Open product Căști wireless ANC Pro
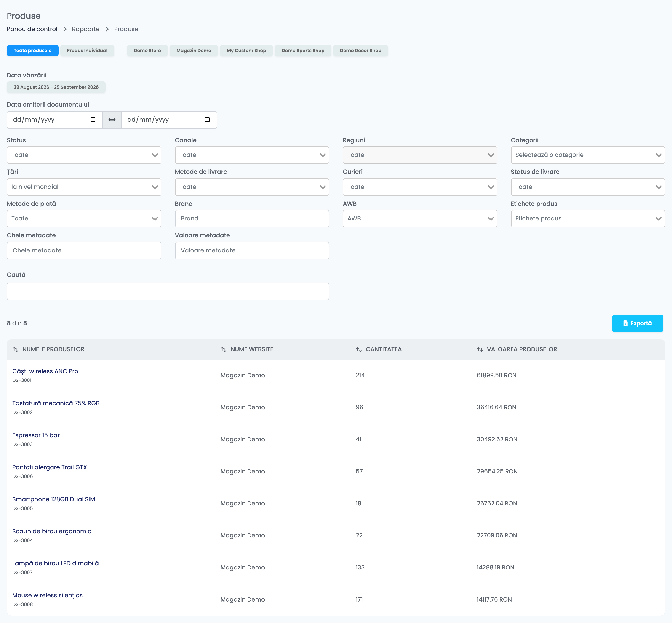672x623 pixels. point(45,371)
